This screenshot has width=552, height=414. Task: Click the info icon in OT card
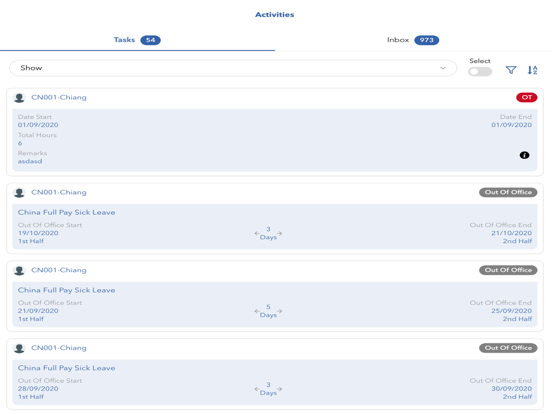pyautogui.click(x=524, y=155)
